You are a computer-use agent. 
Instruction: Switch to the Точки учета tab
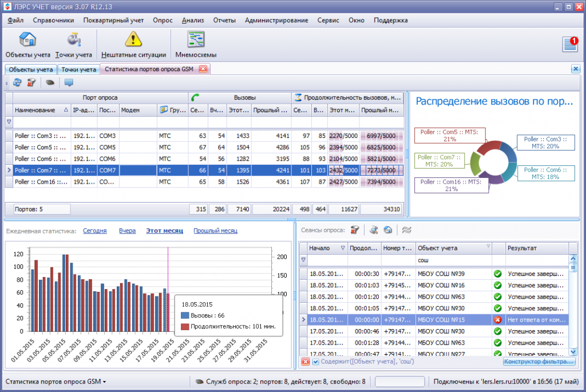[79, 69]
